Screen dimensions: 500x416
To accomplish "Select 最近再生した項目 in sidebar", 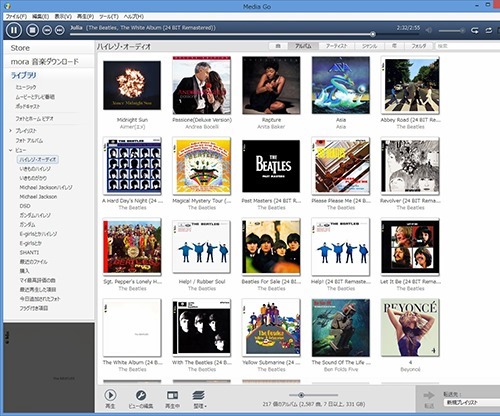I will click(38, 289).
